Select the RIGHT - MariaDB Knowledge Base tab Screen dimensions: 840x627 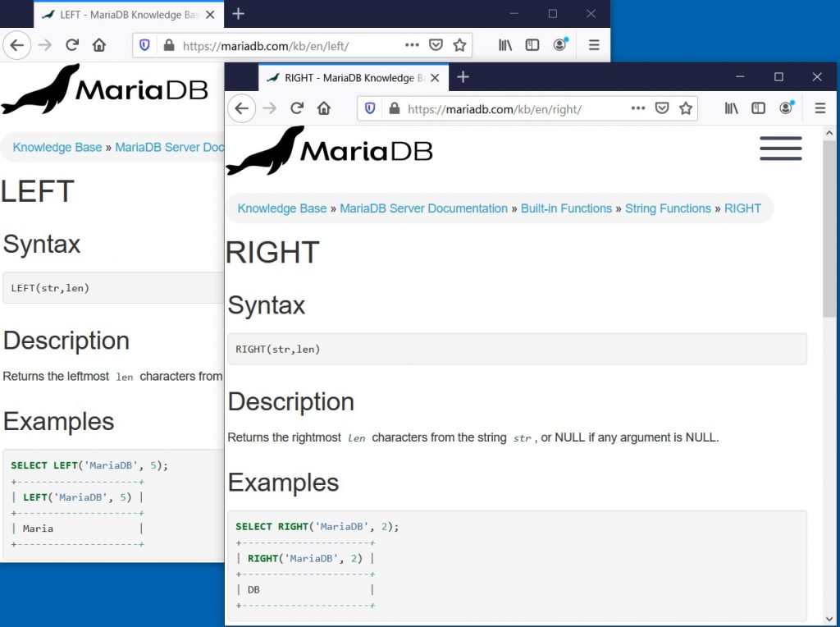click(354, 78)
